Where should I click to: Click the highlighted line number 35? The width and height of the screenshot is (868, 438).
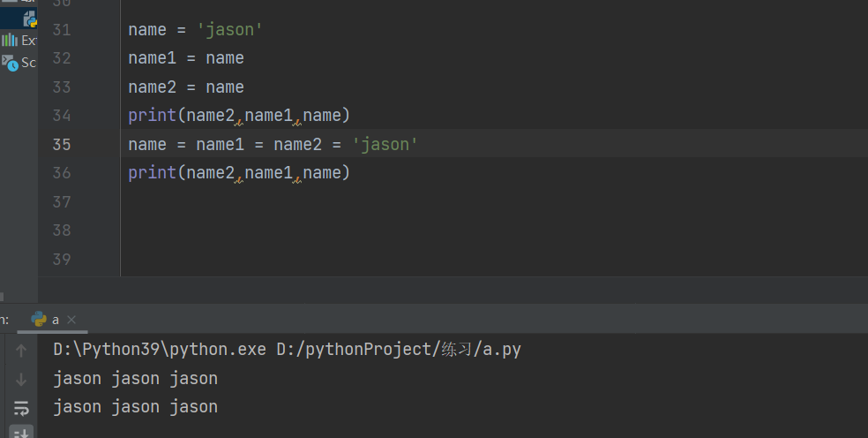point(61,144)
